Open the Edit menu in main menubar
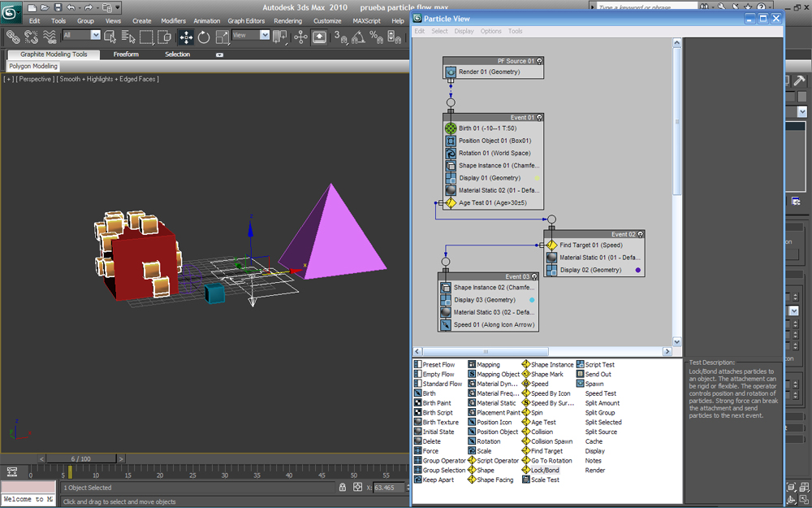Image resolution: width=812 pixels, height=508 pixels. [35, 21]
